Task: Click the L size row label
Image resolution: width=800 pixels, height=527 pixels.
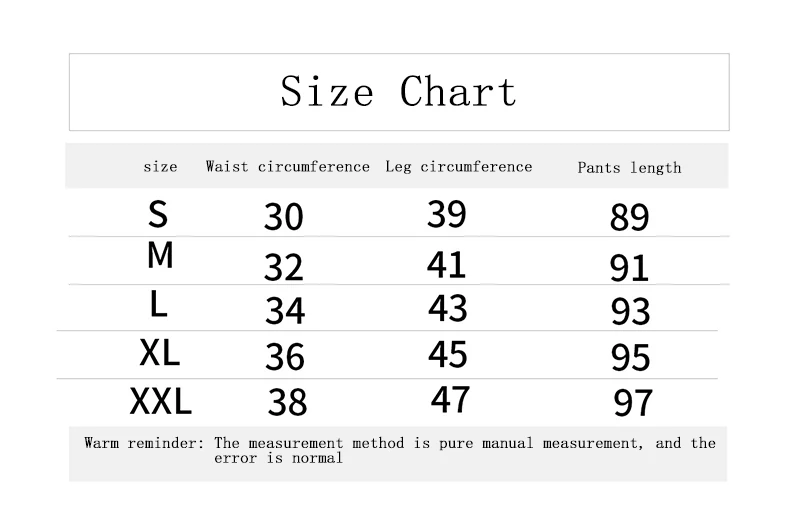Action: pos(159,303)
